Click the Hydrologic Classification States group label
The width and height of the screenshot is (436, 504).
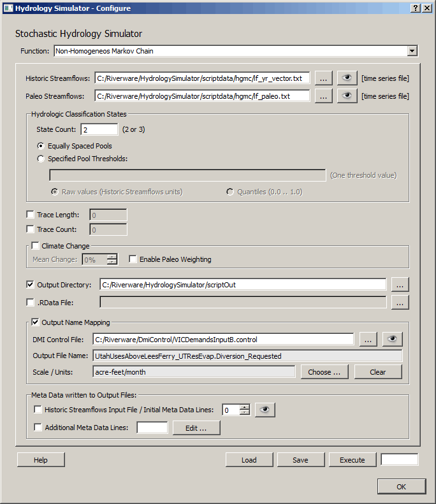pyautogui.click(x=79, y=114)
